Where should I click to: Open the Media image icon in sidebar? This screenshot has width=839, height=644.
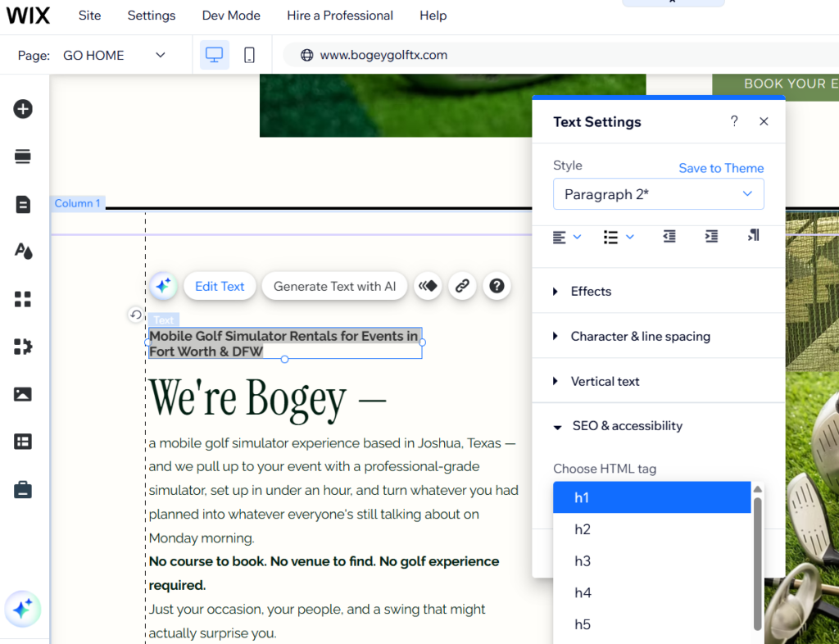(23, 394)
